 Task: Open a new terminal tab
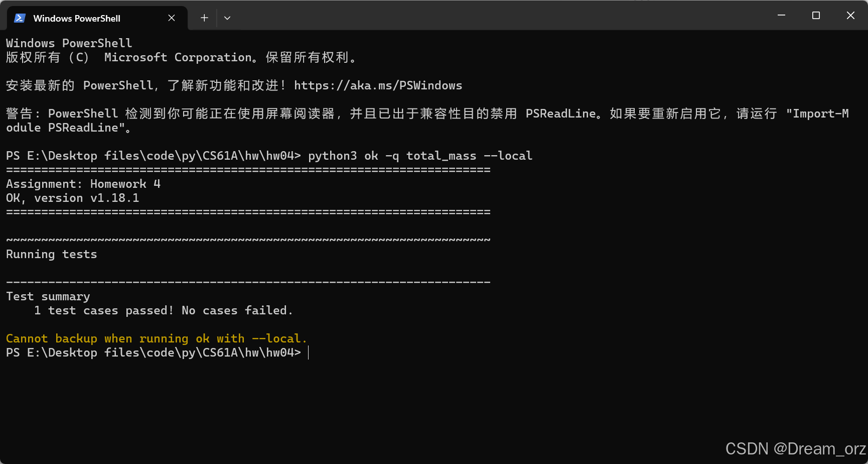tap(204, 18)
